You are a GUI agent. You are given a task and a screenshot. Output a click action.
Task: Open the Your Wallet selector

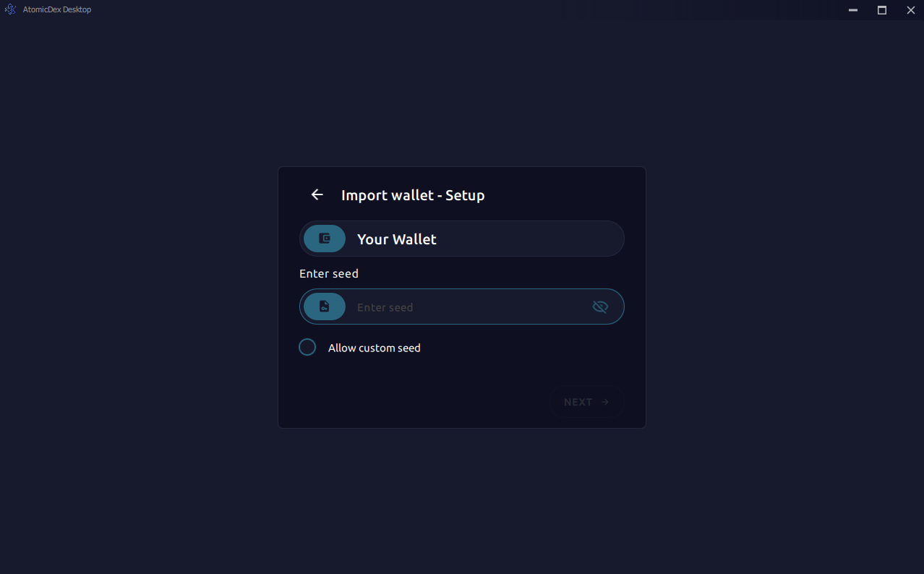[461, 239]
